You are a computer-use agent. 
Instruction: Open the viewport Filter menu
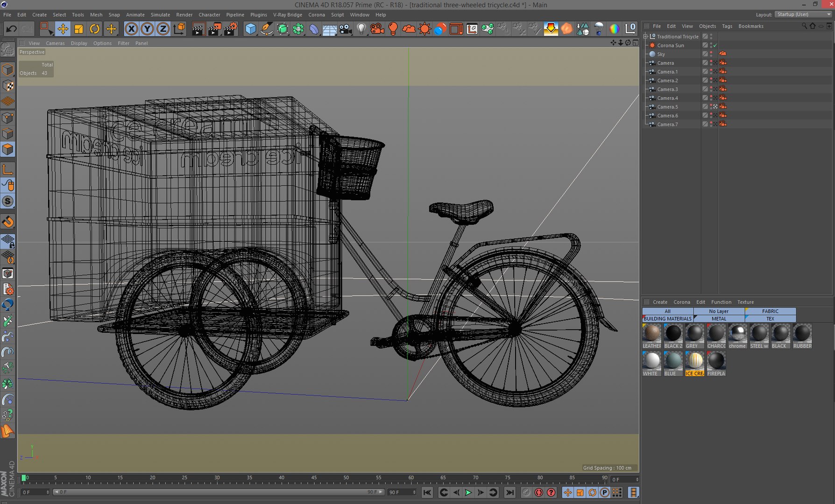tap(123, 43)
